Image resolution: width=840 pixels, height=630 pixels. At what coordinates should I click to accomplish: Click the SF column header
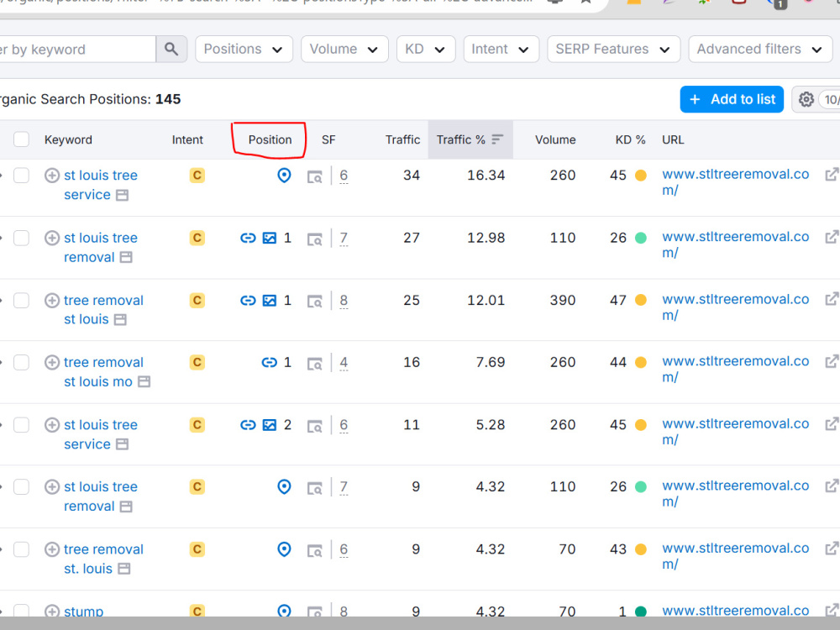pyautogui.click(x=328, y=139)
